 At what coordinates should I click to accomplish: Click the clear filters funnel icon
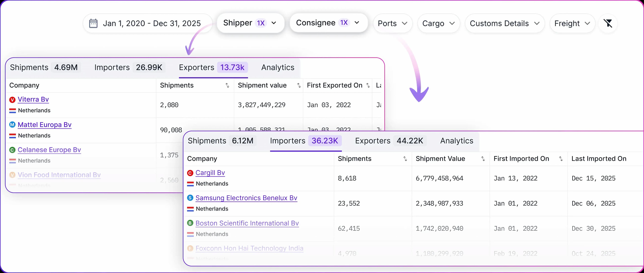(608, 23)
